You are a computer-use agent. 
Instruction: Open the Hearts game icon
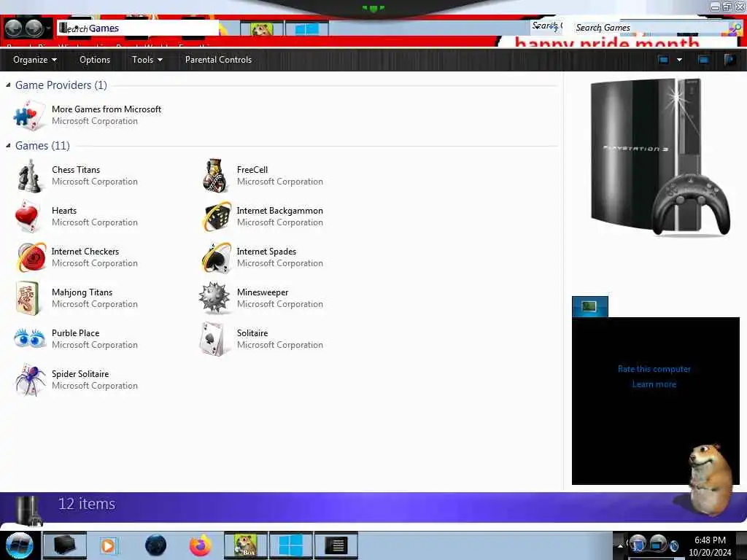[x=27, y=216]
